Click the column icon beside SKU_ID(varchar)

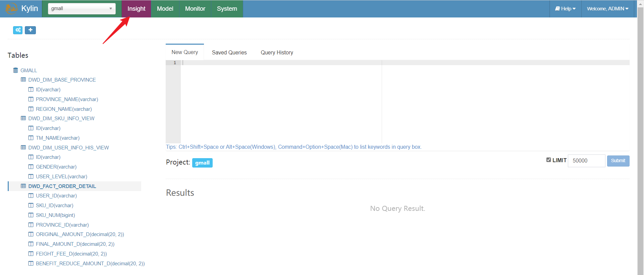click(31, 205)
